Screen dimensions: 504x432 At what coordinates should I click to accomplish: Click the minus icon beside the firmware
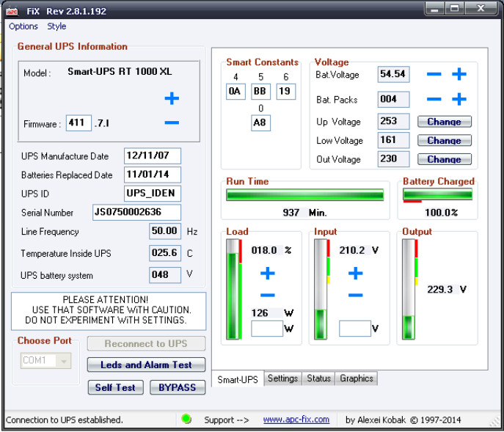[172, 122]
